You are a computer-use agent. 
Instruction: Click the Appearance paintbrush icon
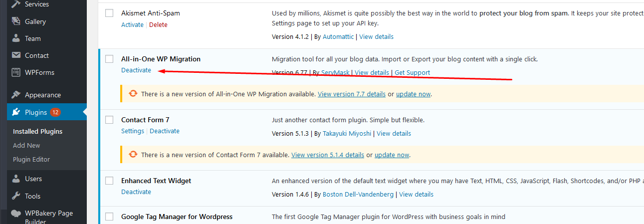coord(16,95)
